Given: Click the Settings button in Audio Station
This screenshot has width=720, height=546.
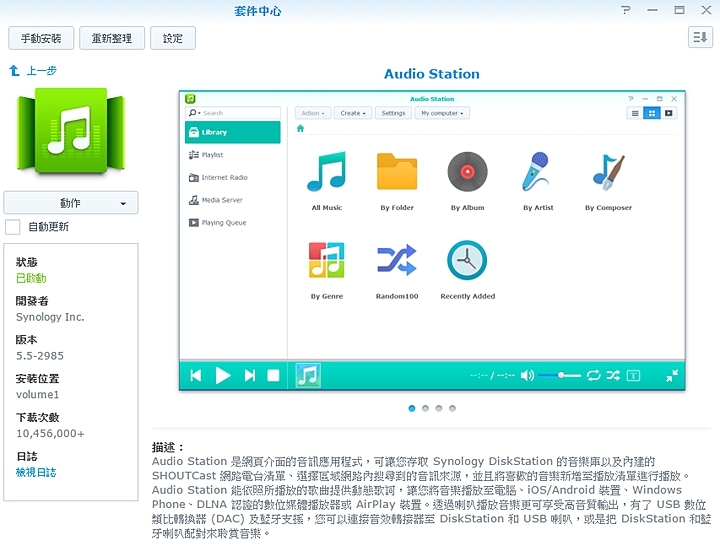Looking at the screenshot, I should tap(393, 113).
